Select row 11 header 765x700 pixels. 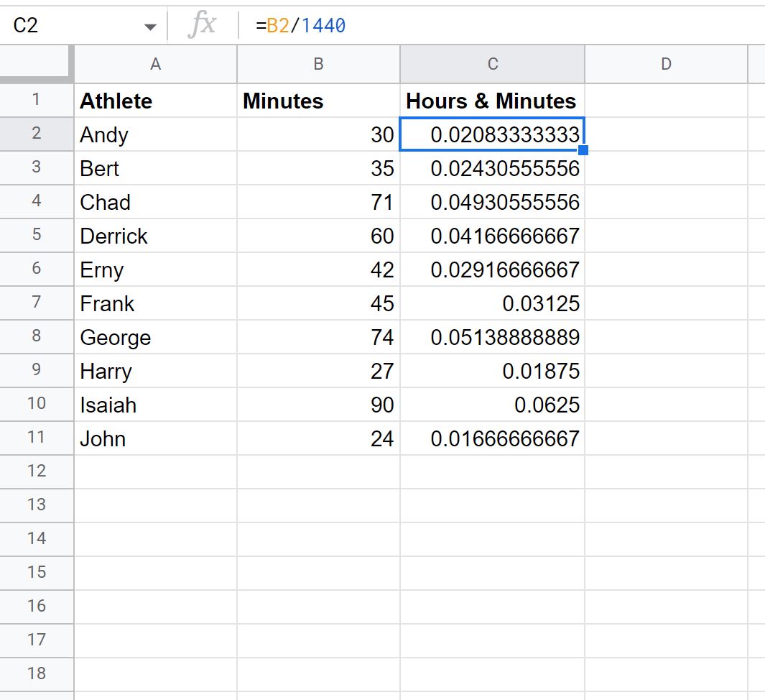click(x=37, y=438)
